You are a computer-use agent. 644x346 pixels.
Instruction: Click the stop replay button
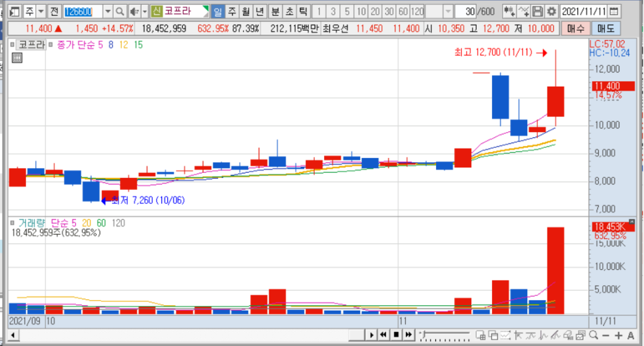coord(396,335)
